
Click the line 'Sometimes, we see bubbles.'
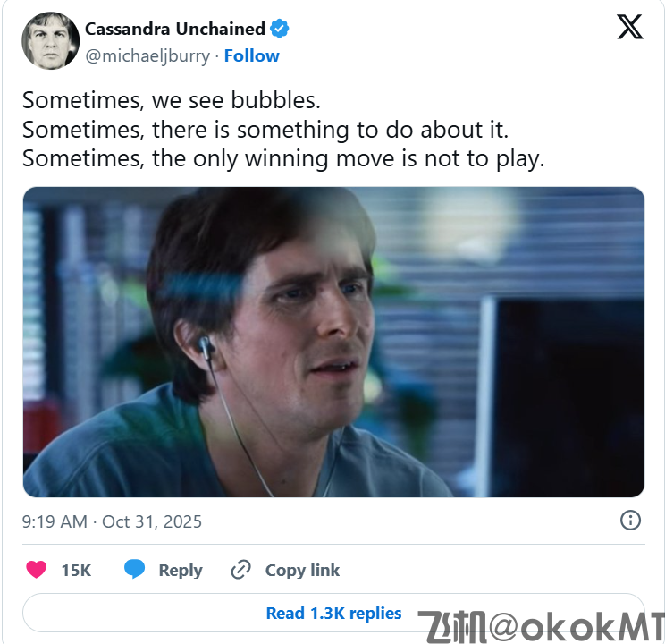click(172, 100)
